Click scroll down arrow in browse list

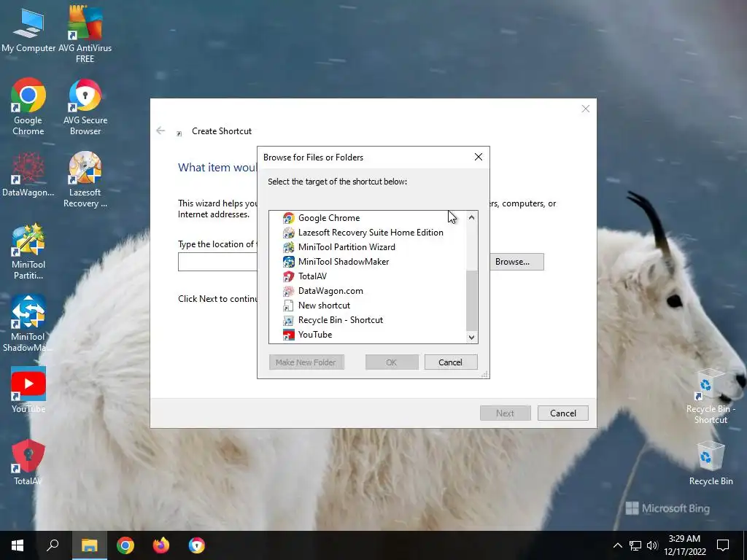click(472, 337)
